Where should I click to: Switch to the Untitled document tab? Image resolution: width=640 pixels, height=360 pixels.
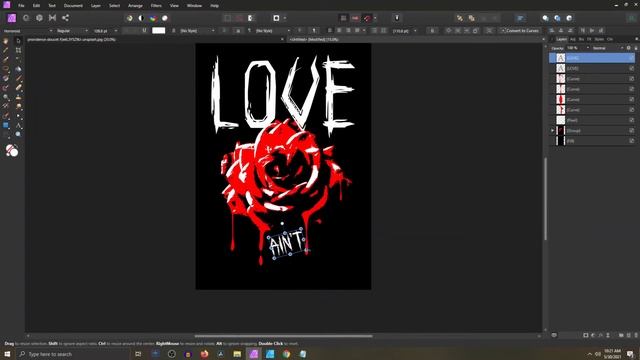[x=314, y=40]
